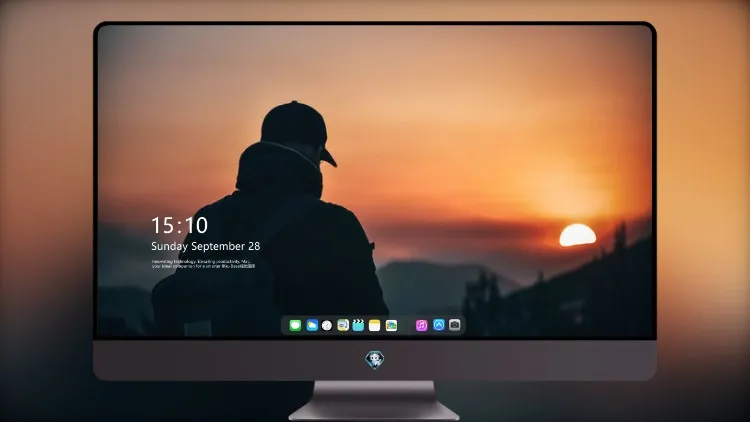The image size is (750, 422).
Task: Click the date text 'Sunday September 28'
Action: point(206,246)
